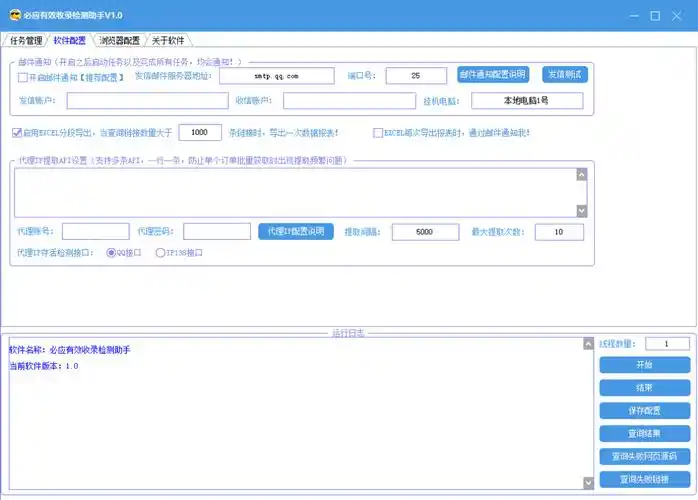Select the 软件配置 tab

coord(69,41)
